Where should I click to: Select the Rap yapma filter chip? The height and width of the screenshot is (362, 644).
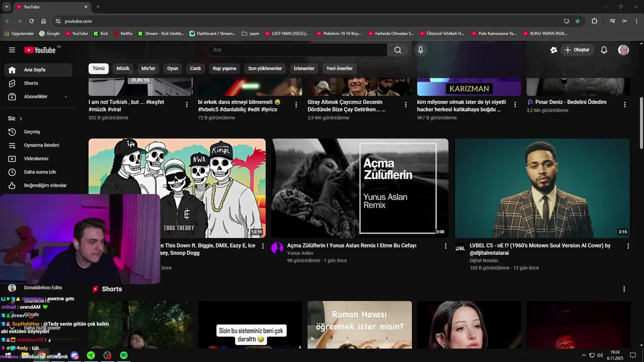pos(224,68)
